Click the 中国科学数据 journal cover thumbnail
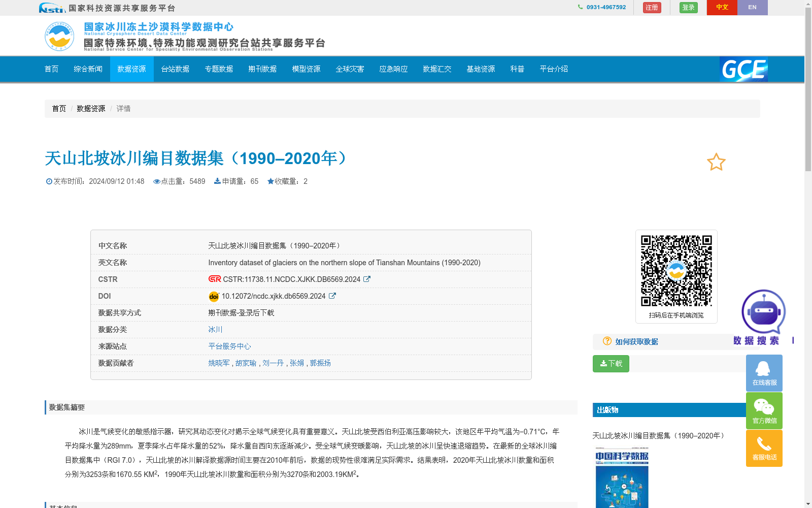The height and width of the screenshot is (508, 812). [x=622, y=478]
